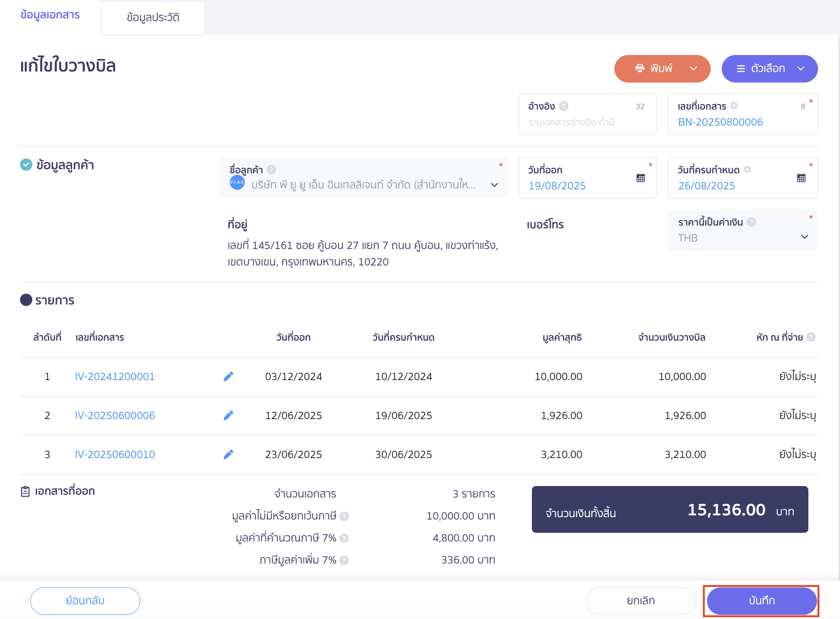Viewport: 840px width, 619px height.
Task: Click the due date settings gear icon
Action: (747, 170)
